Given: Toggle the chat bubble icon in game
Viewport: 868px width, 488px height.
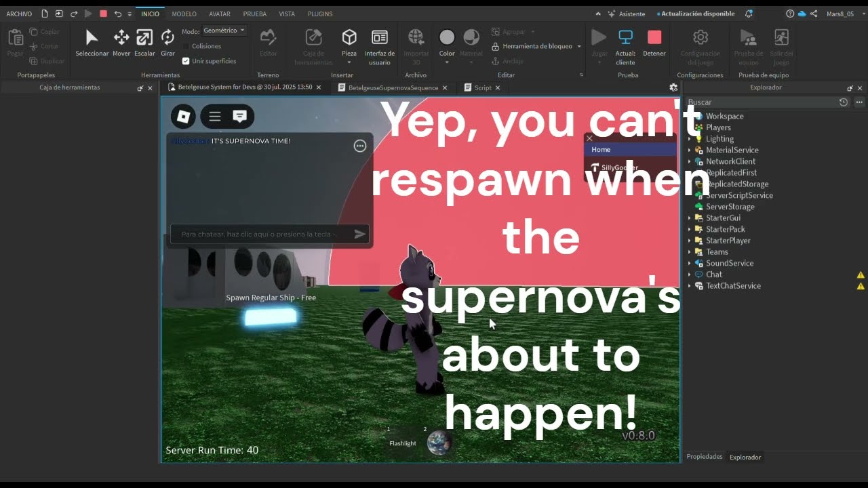Looking at the screenshot, I should click(x=239, y=117).
